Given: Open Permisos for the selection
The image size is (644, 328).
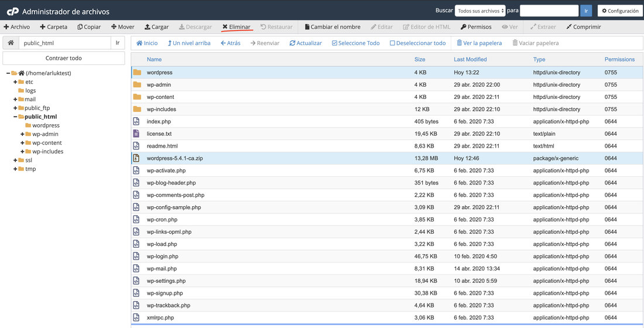Looking at the screenshot, I should (x=476, y=27).
